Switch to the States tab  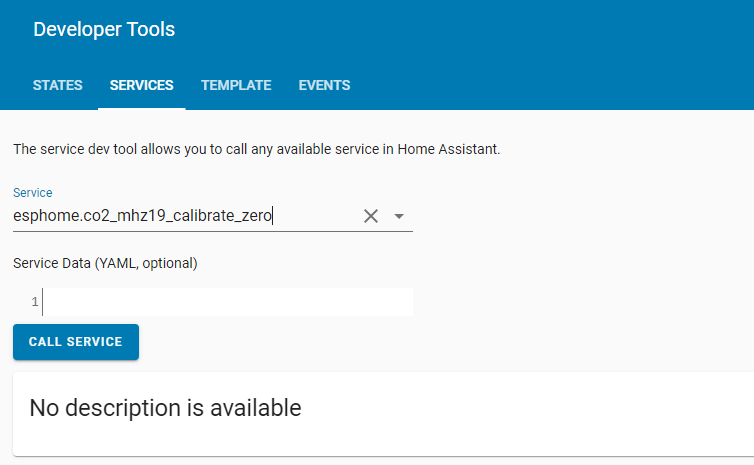pyautogui.click(x=58, y=85)
